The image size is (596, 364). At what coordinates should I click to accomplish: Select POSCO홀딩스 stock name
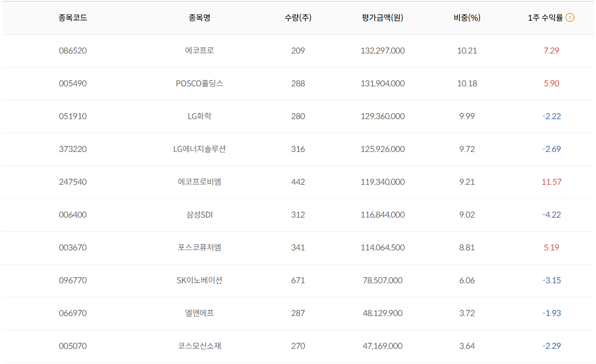(200, 83)
